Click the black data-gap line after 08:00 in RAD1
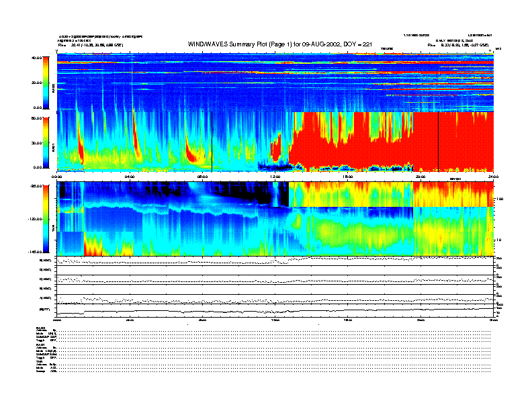 pos(212,142)
